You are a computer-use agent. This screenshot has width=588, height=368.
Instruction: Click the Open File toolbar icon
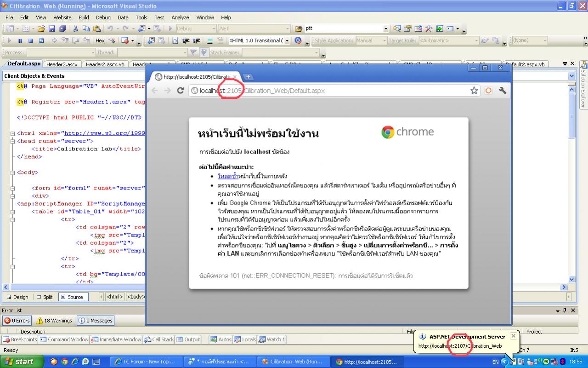(x=41, y=29)
